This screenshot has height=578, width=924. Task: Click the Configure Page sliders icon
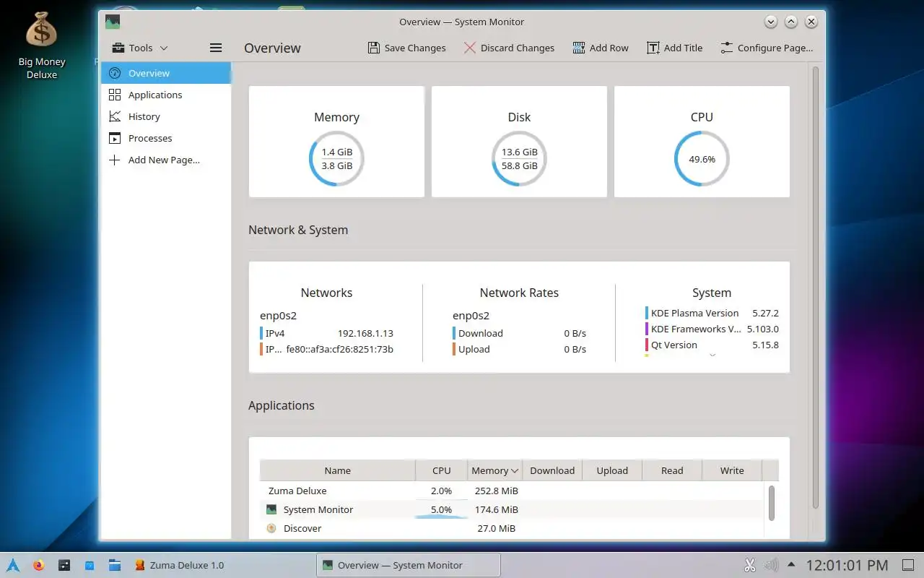726,48
